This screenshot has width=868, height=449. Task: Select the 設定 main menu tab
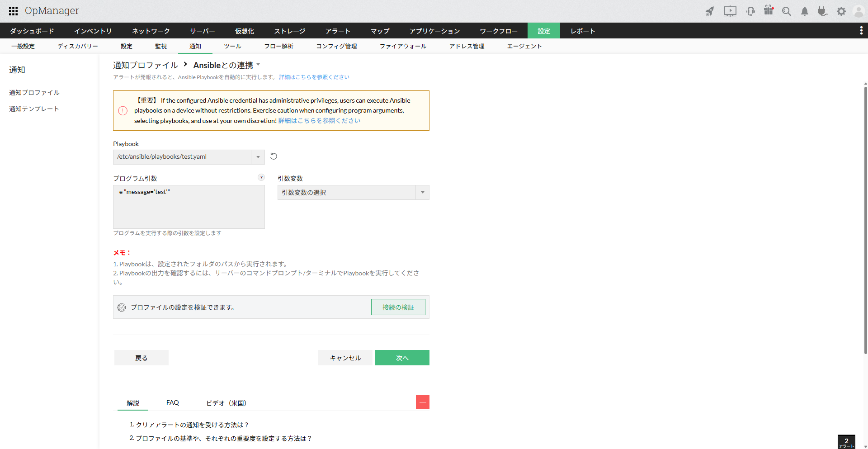point(544,31)
